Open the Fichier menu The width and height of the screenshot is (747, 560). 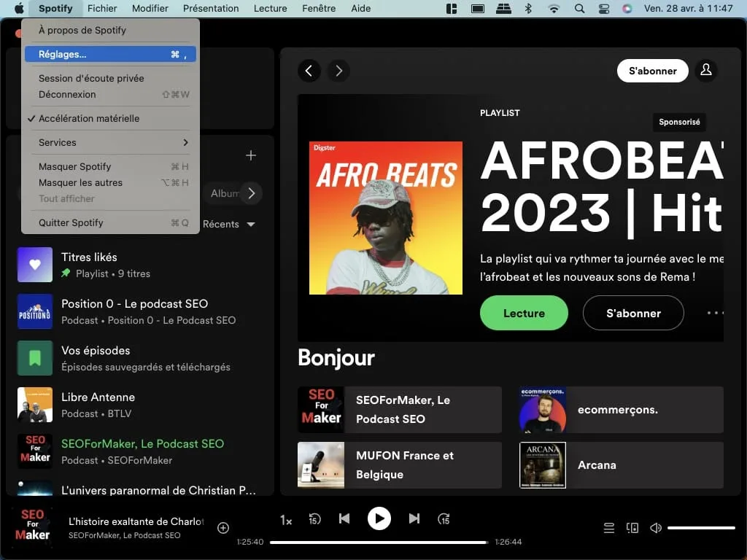102,8
